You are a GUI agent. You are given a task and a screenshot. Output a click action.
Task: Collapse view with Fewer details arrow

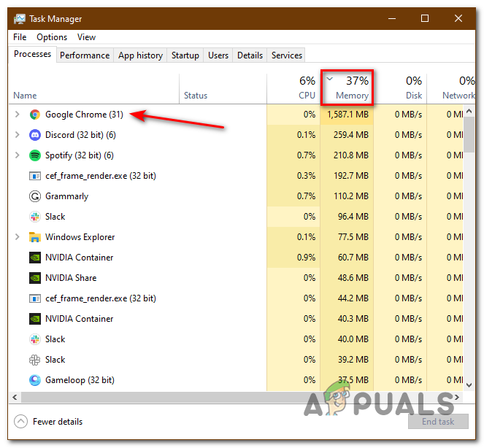tap(20, 422)
